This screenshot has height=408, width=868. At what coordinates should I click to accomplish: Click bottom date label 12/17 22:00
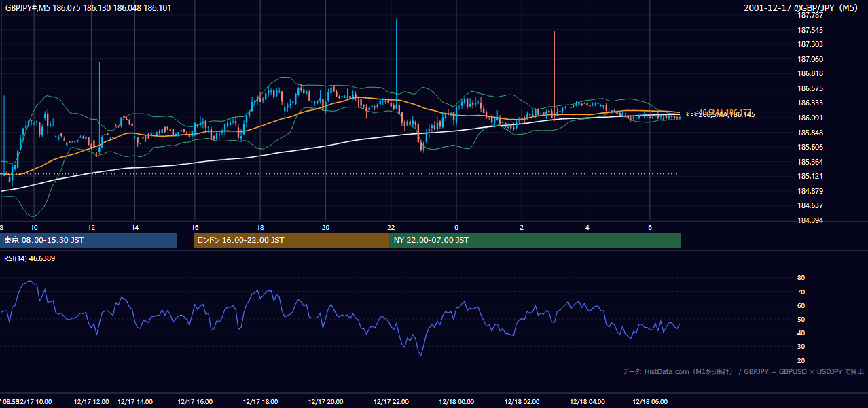click(x=391, y=401)
